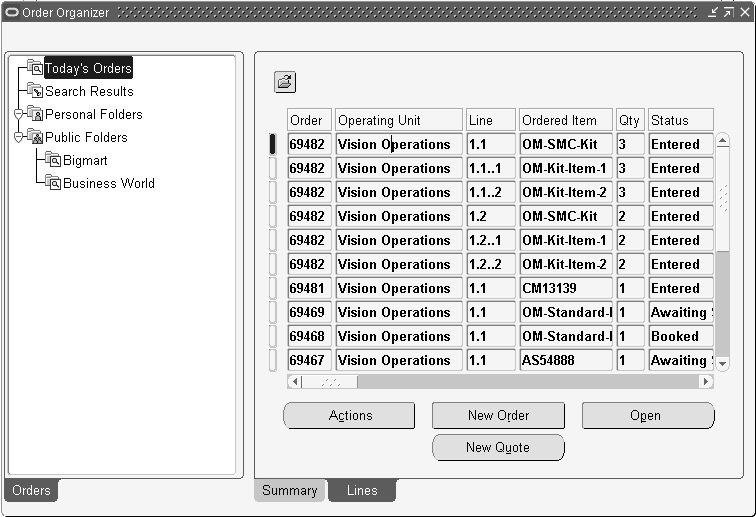Click order number field 69469

(309, 313)
